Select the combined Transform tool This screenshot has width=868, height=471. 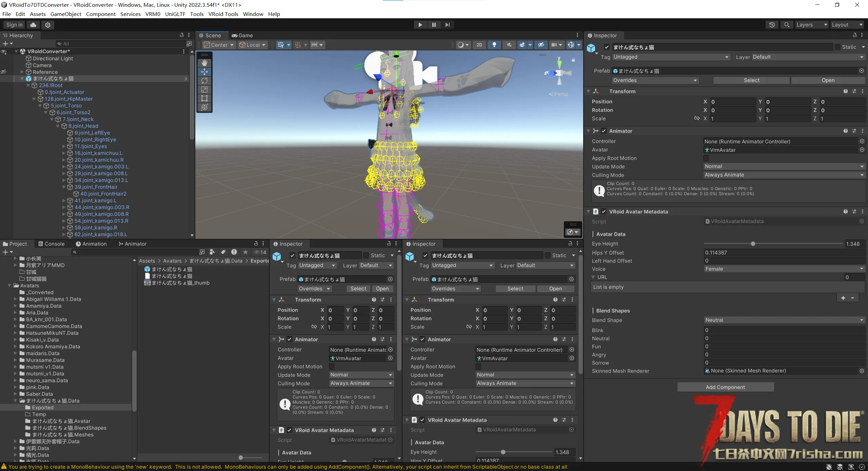coord(204,107)
